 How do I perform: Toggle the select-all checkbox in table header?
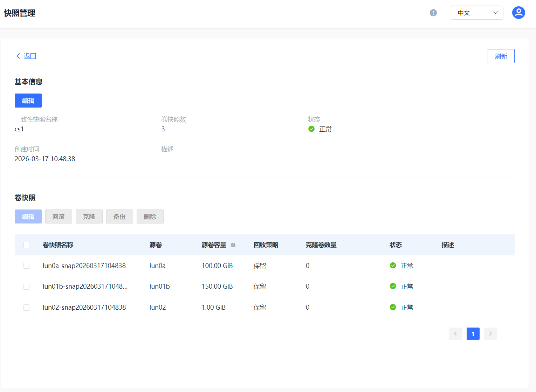pos(26,245)
